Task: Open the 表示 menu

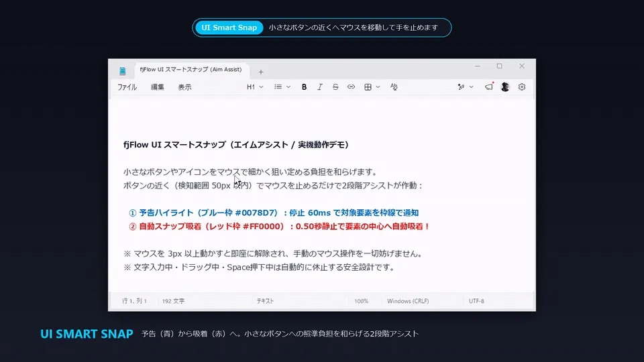Action: click(185, 87)
